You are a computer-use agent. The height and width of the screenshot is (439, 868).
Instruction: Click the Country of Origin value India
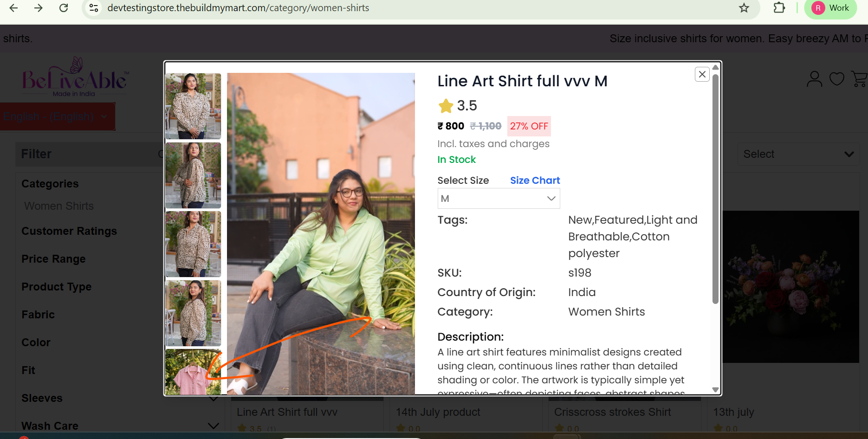(x=582, y=292)
